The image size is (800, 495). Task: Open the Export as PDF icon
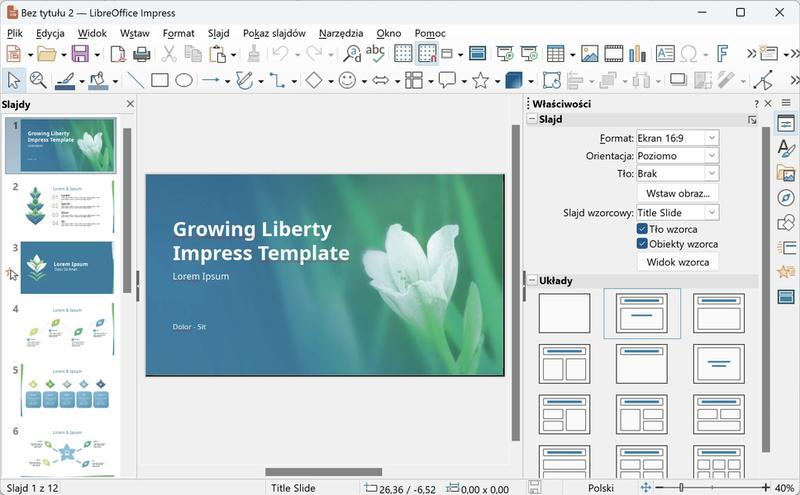point(118,54)
